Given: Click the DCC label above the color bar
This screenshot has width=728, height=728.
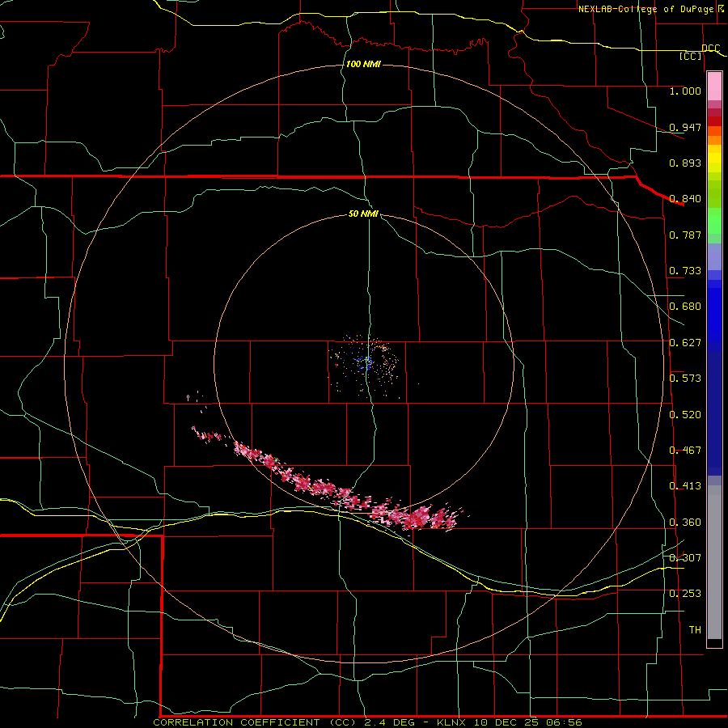Looking at the screenshot, I should 710,49.
